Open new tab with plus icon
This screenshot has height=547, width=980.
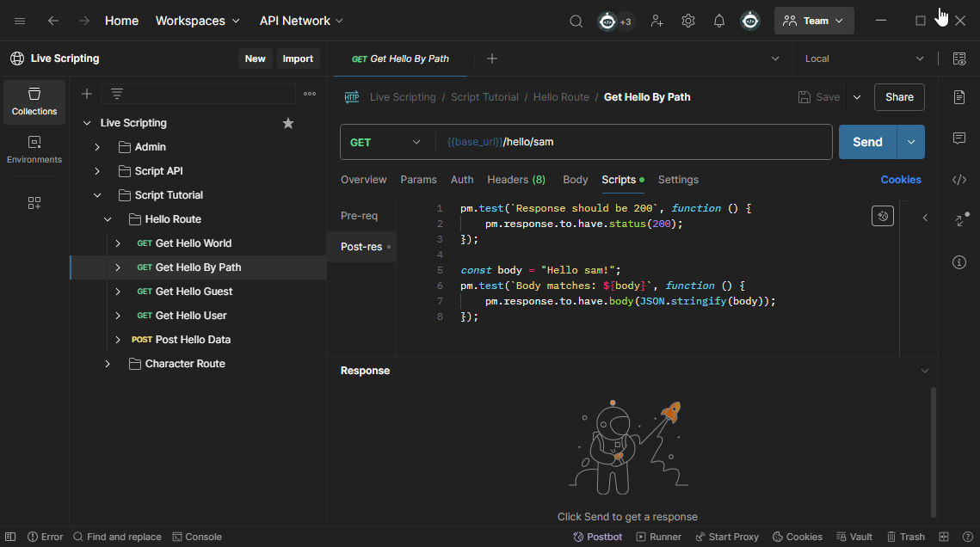coord(492,58)
